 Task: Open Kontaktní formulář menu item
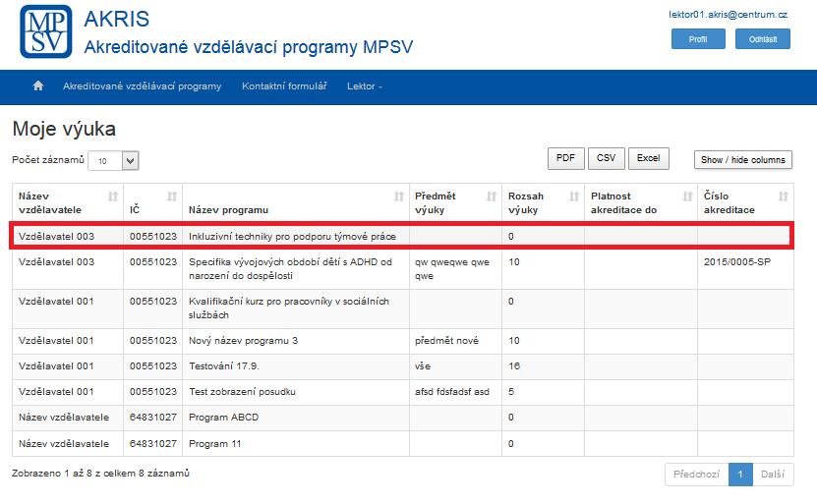coord(284,86)
